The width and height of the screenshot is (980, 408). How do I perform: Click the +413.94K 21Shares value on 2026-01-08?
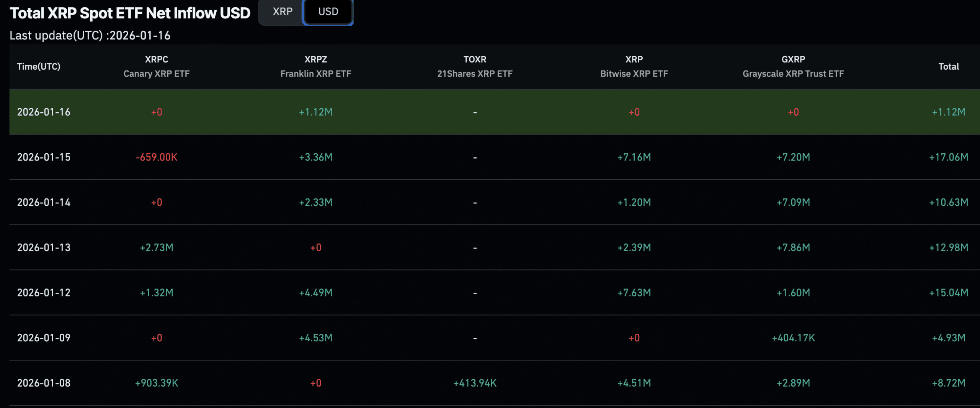tap(475, 383)
